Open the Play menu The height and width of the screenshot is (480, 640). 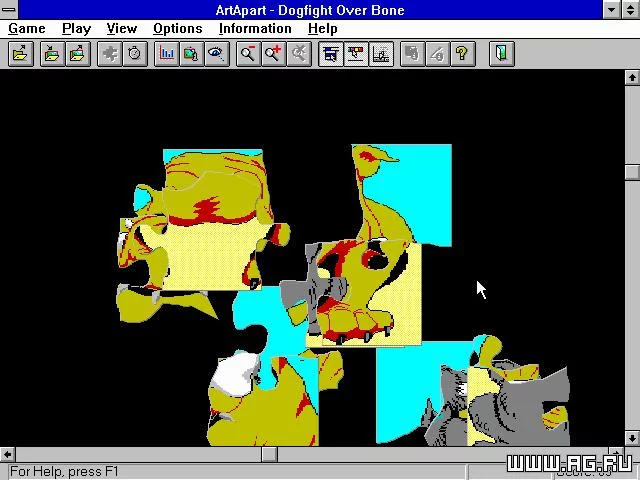coord(76,29)
